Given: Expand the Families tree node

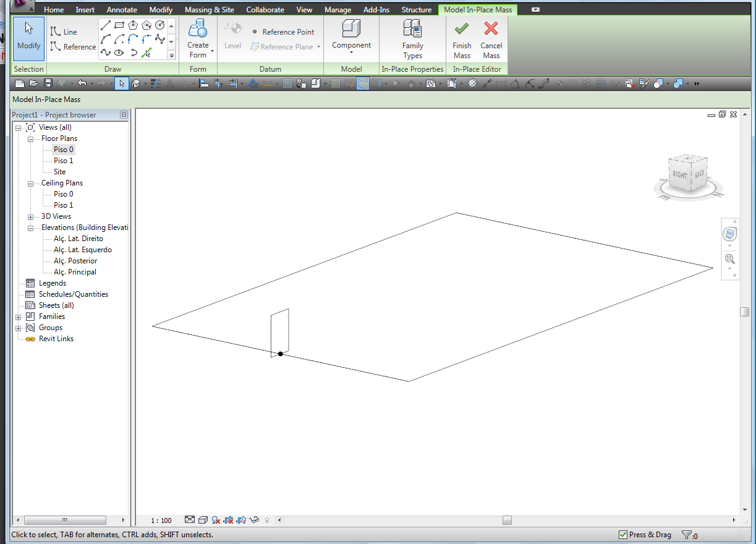Looking at the screenshot, I should [18, 317].
